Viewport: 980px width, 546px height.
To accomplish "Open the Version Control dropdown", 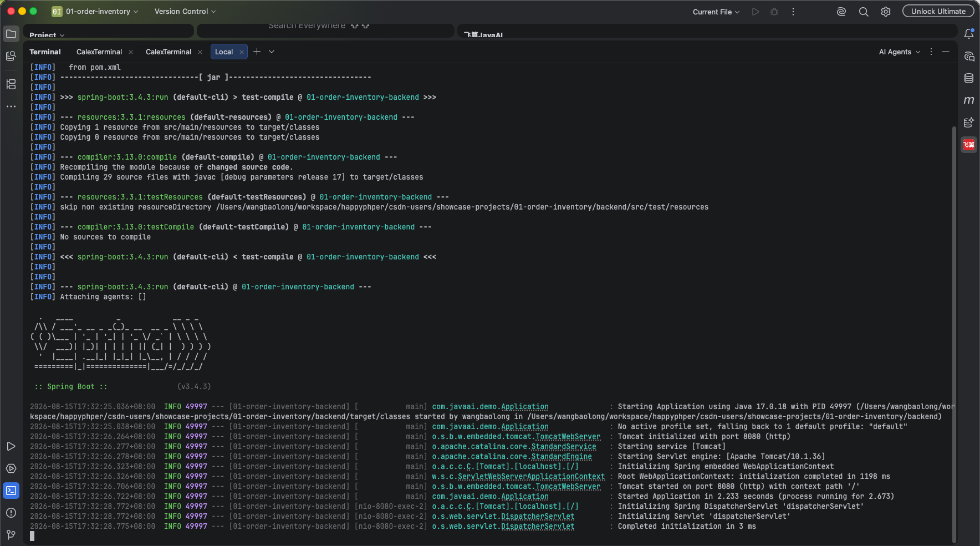I will click(185, 11).
